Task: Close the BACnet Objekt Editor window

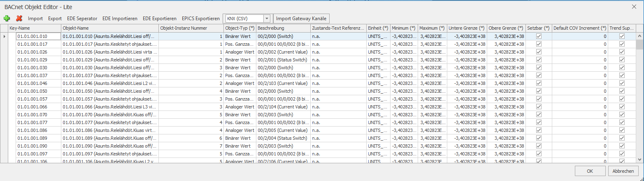Action: coord(635,6)
